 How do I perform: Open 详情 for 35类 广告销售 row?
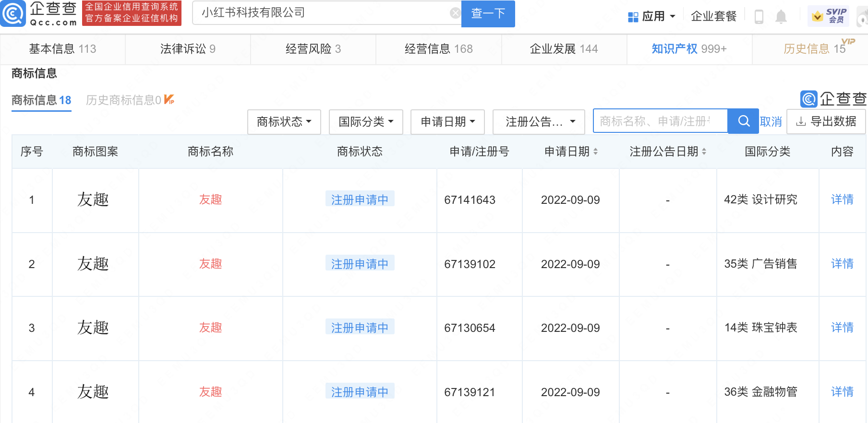tap(842, 264)
